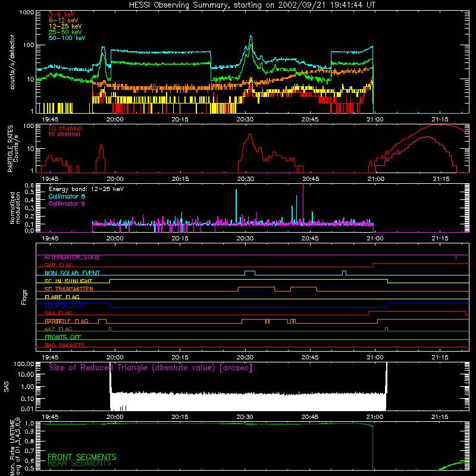Click the SC_TRANSMITTER flag label
This screenshot has width=476, height=476.
point(69,289)
